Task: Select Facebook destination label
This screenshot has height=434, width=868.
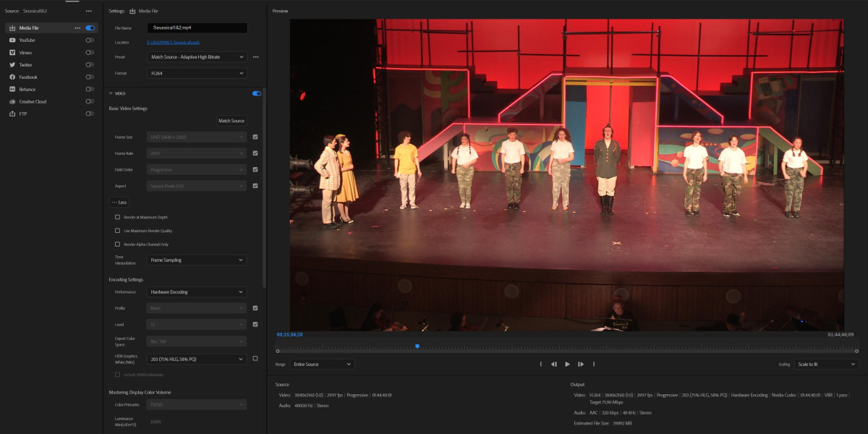Action: [x=28, y=77]
